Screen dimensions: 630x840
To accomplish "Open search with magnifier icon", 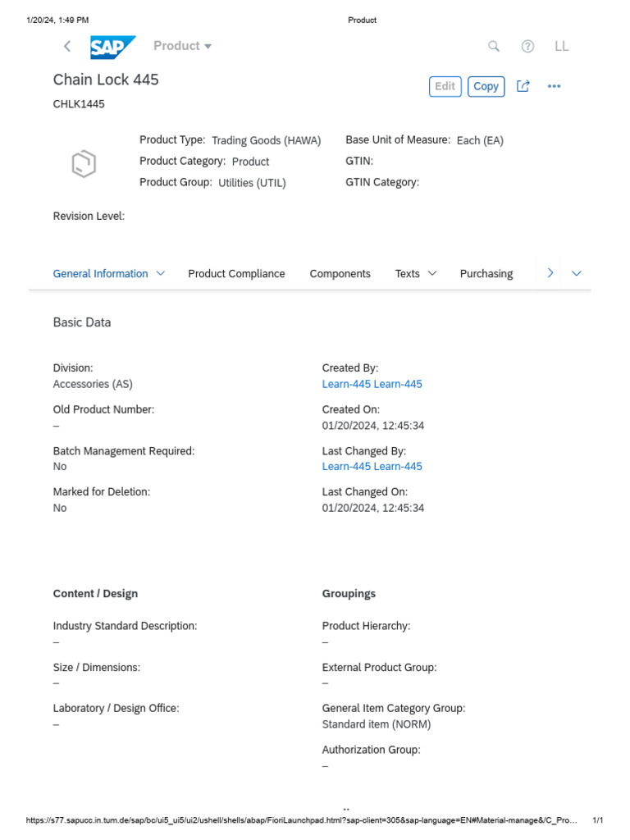I will click(494, 47).
